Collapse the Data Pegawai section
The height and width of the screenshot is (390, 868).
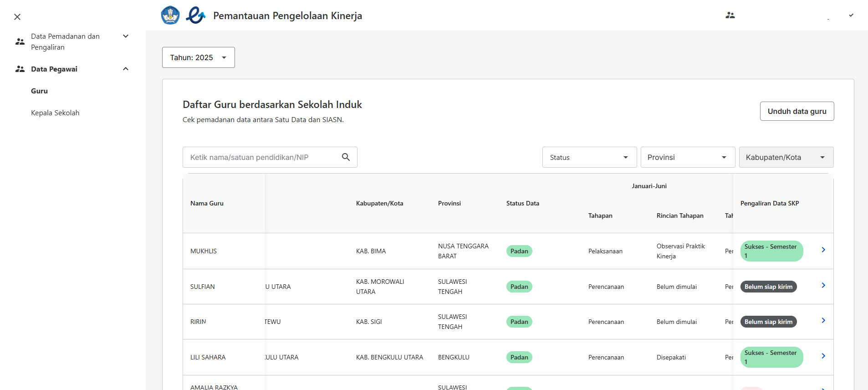coord(126,69)
